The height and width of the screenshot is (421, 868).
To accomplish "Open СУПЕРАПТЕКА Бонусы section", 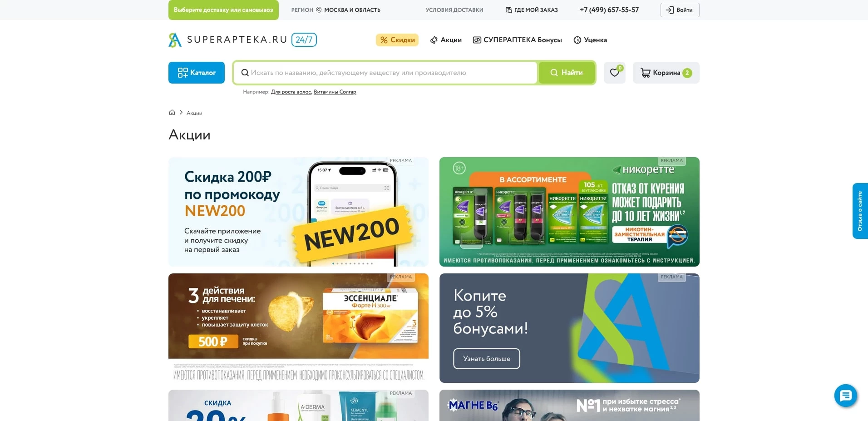I will 518,40.
